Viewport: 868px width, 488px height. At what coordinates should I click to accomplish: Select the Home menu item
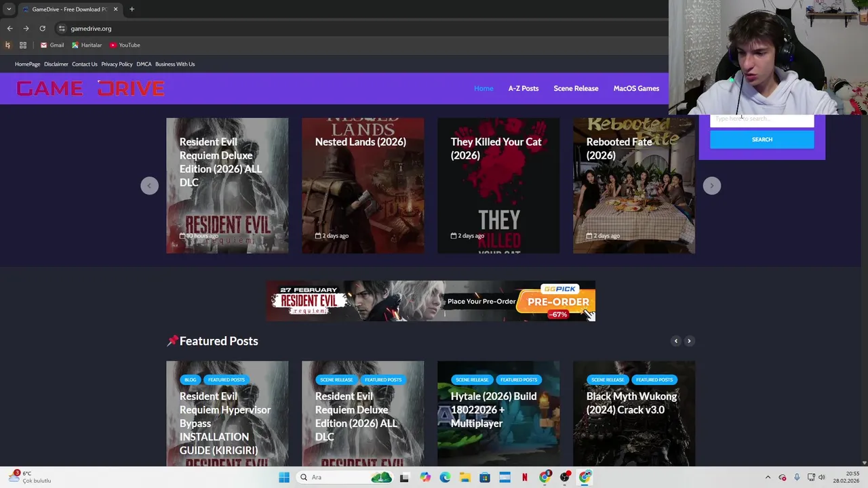tap(484, 88)
